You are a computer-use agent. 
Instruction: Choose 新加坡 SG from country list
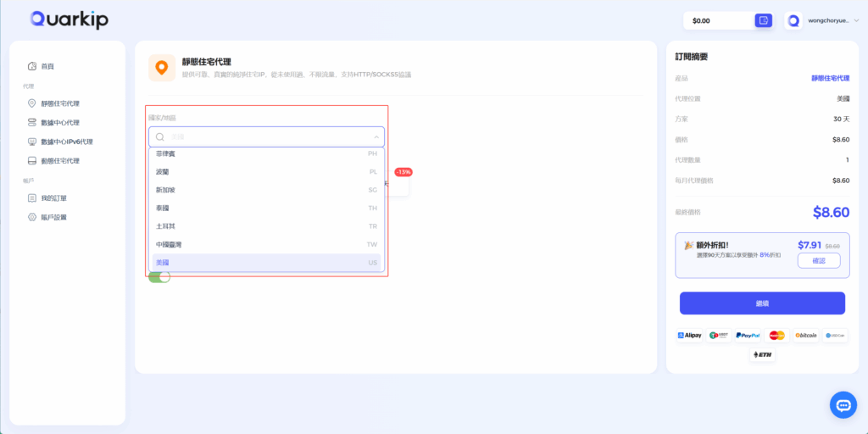[266, 190]
